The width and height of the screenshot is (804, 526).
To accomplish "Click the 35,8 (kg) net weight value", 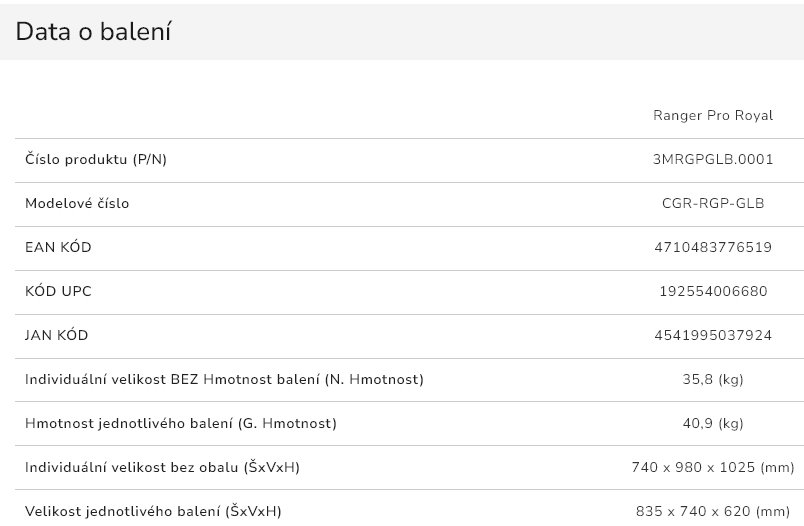I will pyautogui.click(x=713, y=379).
